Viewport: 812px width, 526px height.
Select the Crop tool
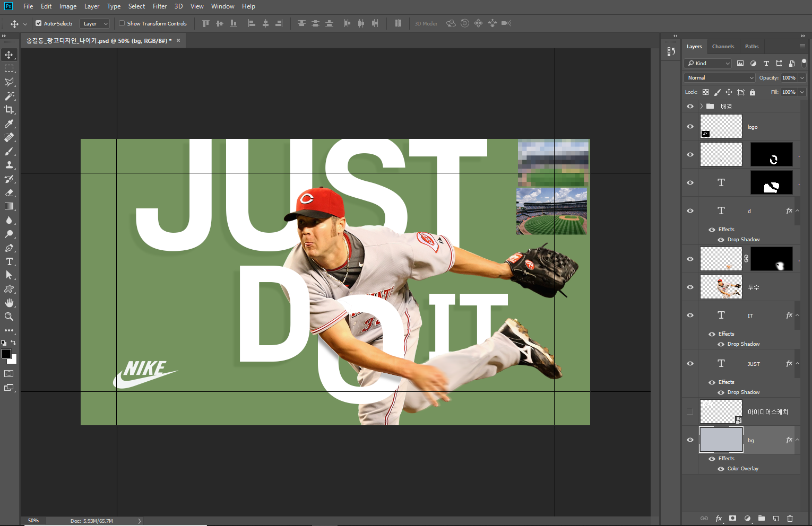point(9,110)
